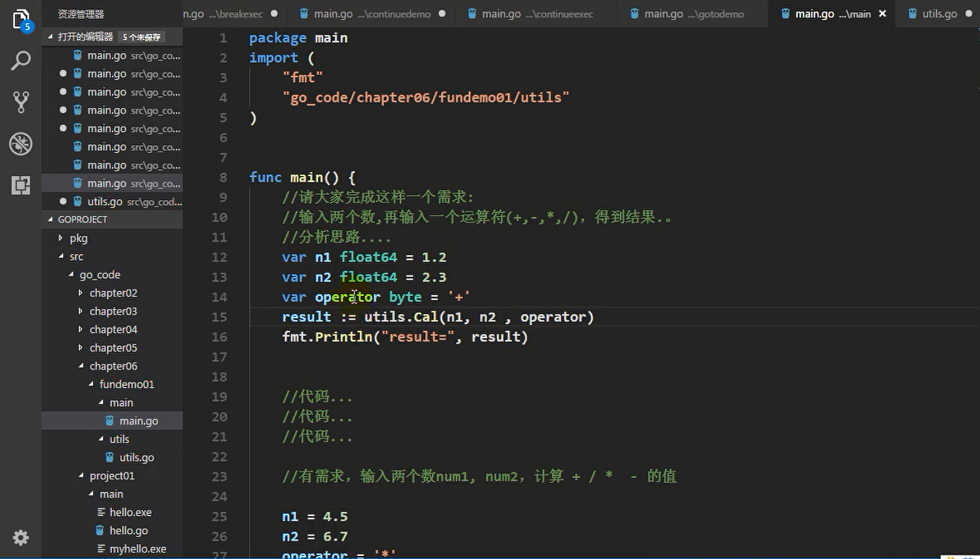Open hello.go in project01
This screenshot has height=559, width=980.
pyautogui.click(x=112, y=530)
